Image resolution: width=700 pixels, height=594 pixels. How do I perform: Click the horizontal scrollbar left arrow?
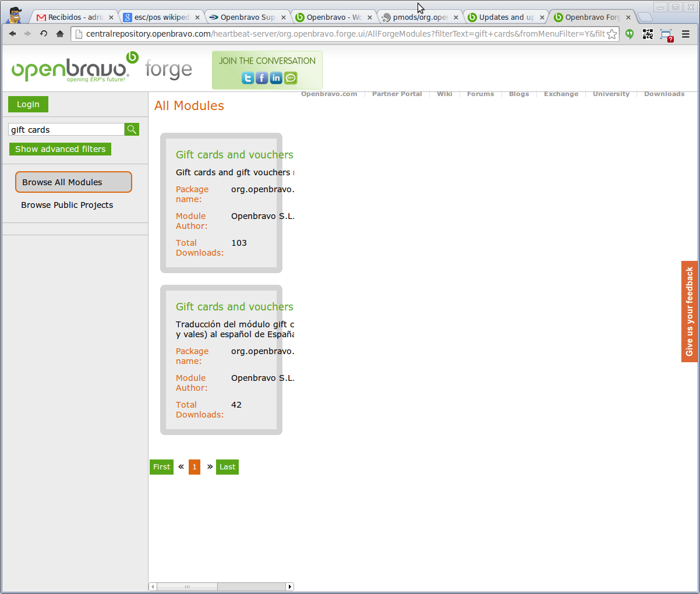153,586
